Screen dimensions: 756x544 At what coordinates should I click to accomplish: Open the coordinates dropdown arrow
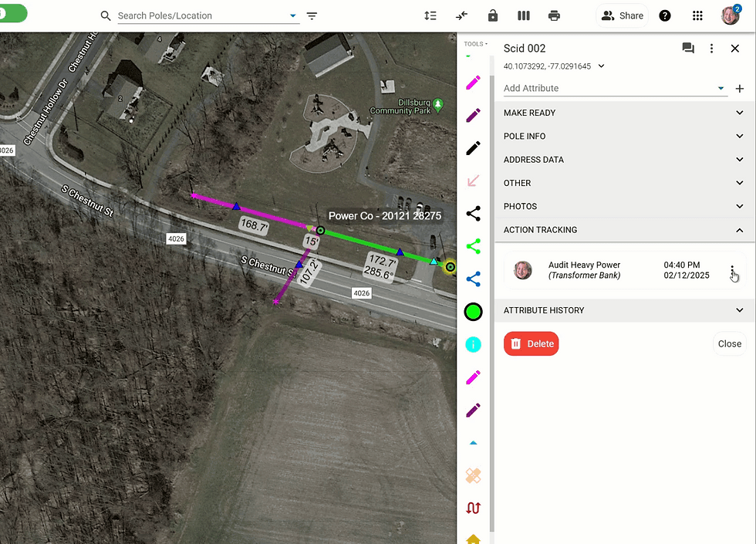click(x=601, y=66)
